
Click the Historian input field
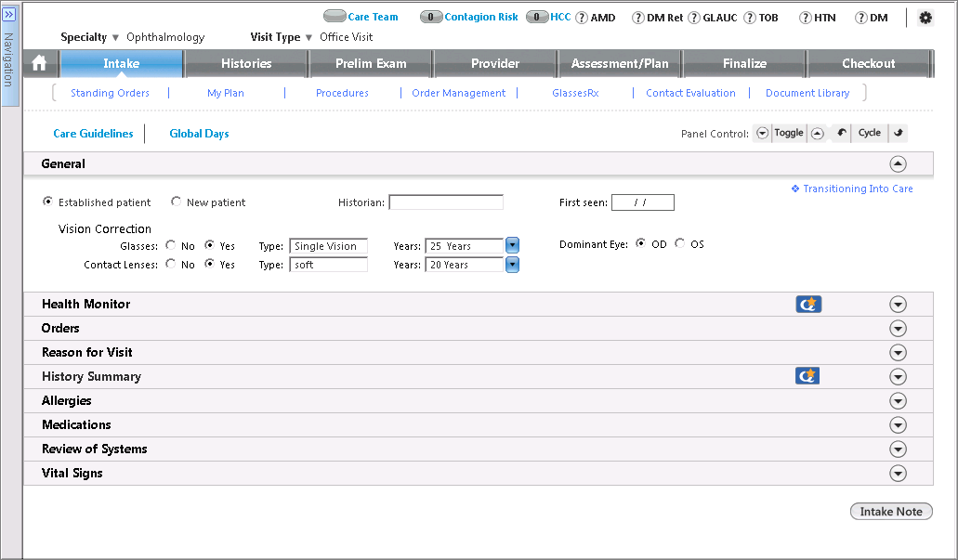(446, 202)
